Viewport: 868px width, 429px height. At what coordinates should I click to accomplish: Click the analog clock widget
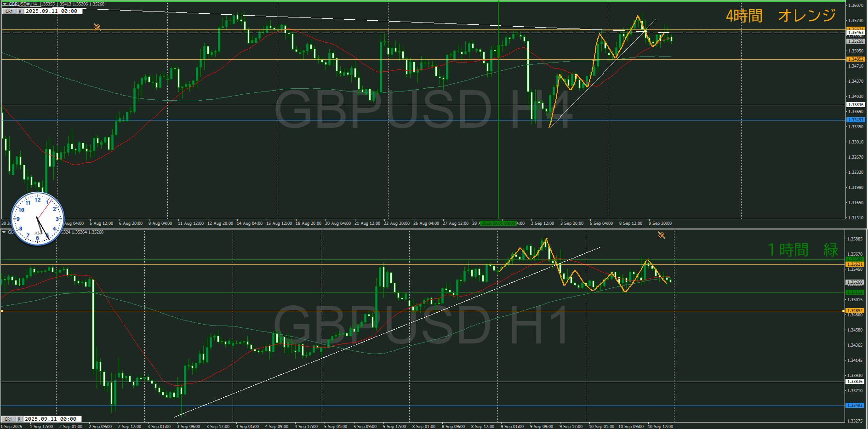(37, 219)
